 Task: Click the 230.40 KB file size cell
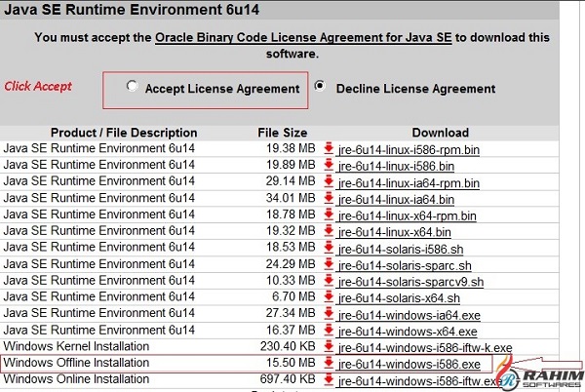tap(288, 346)
